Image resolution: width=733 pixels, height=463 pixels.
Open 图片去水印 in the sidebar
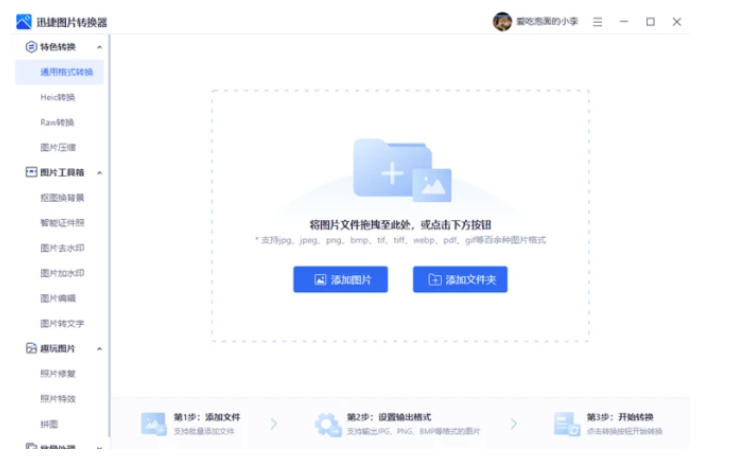pyautogui.click(x=62, y=247)
